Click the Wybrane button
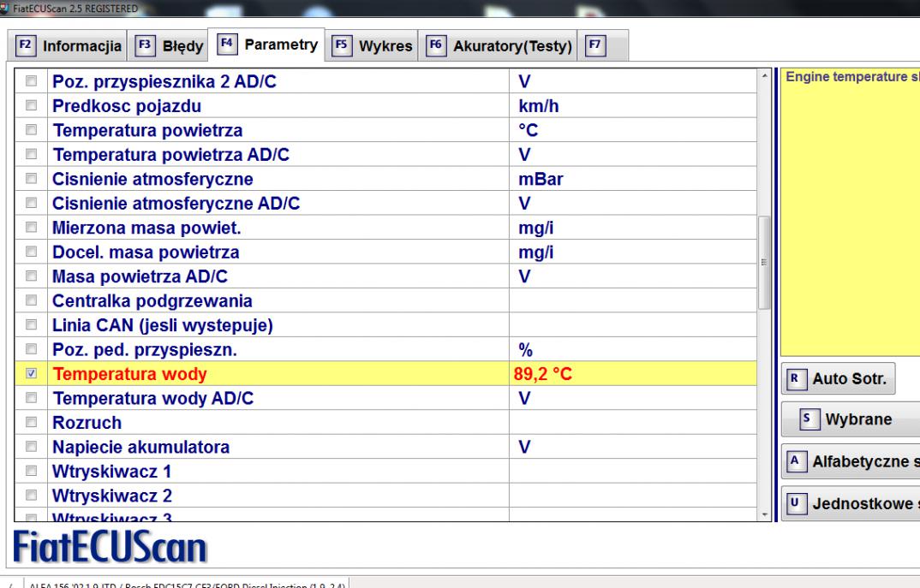Image resolution: width=920 pixels, height=588 pixels. [x=851, y=419]
